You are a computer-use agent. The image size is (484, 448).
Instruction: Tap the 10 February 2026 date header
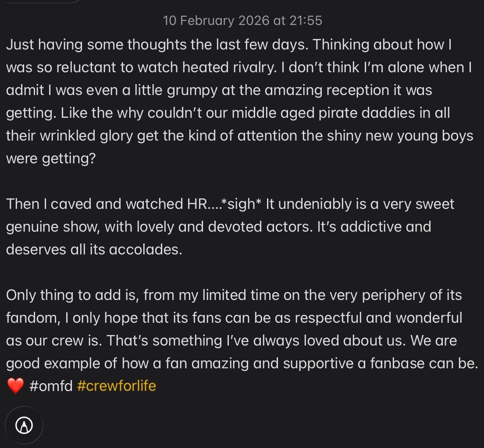click(242, 21)
